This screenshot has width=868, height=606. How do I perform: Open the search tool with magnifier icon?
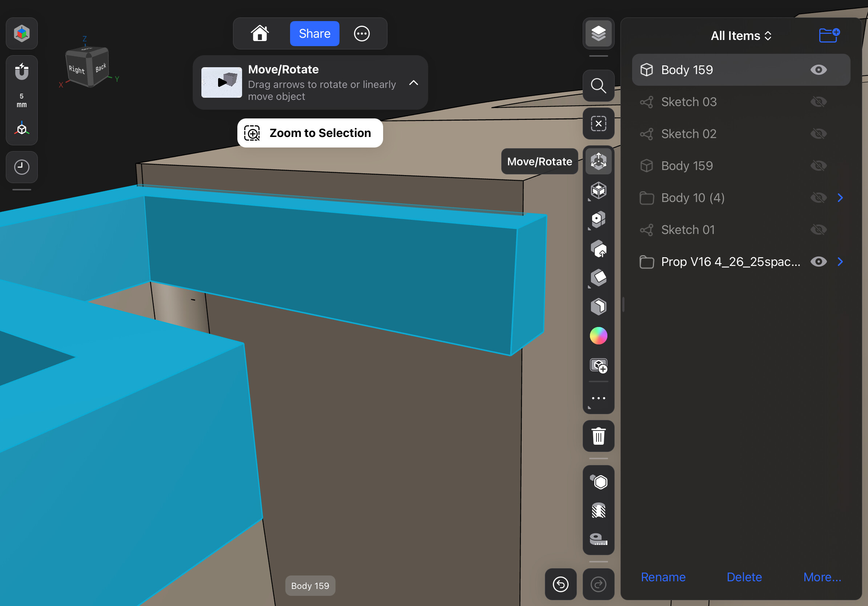pyautogui.click(x=598, y=86)
